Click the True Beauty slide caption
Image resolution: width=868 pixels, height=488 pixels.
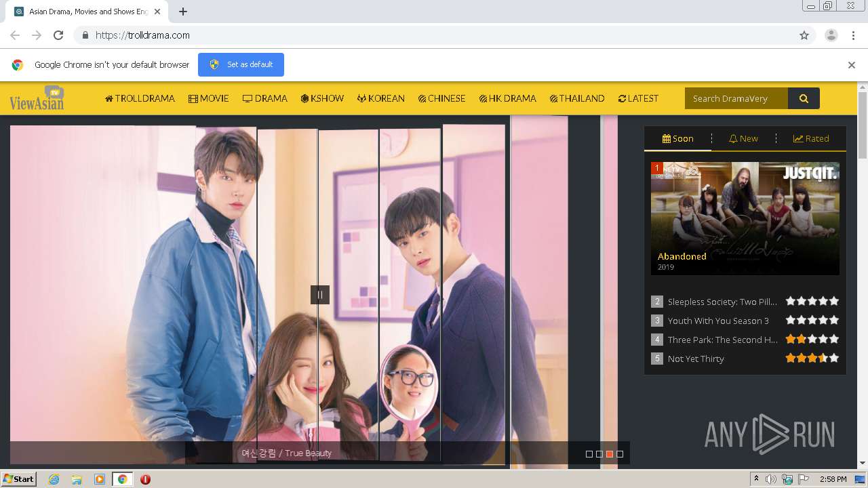point(286,453)
